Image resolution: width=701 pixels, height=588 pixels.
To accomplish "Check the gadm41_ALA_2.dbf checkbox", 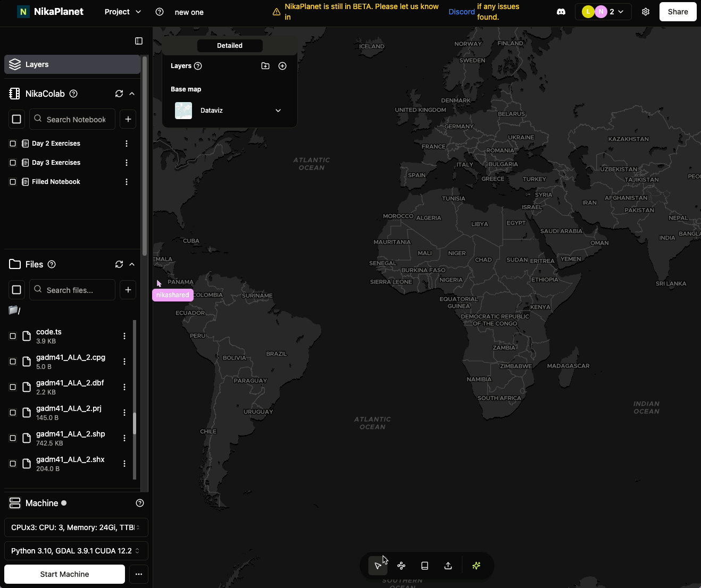I will 13,387.
